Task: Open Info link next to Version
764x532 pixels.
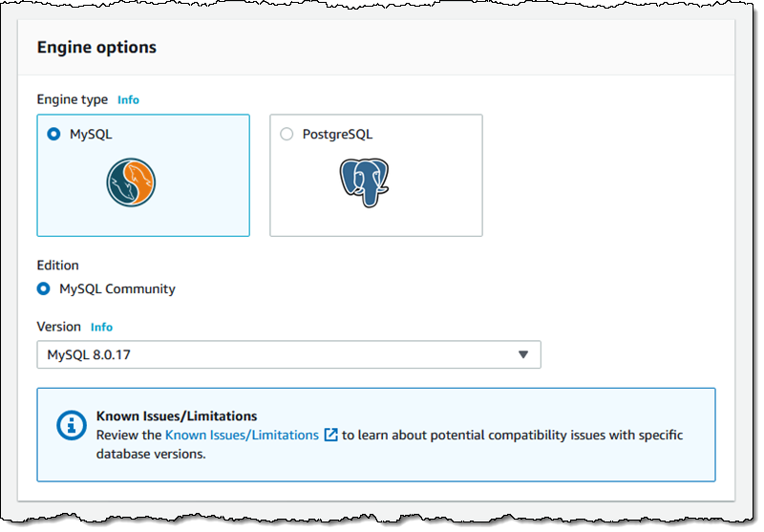Action: coord(101,327)
